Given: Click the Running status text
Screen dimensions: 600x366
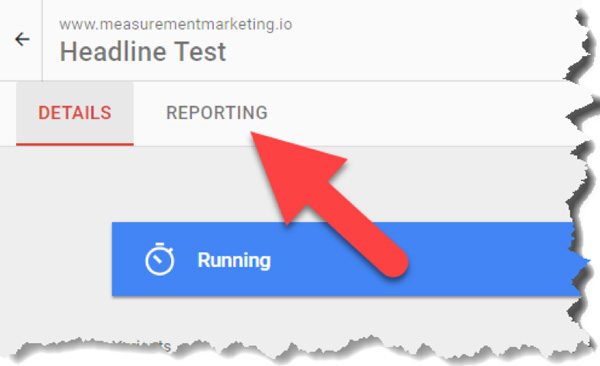Looking at the screenshot, I should [x=234, y=260].
